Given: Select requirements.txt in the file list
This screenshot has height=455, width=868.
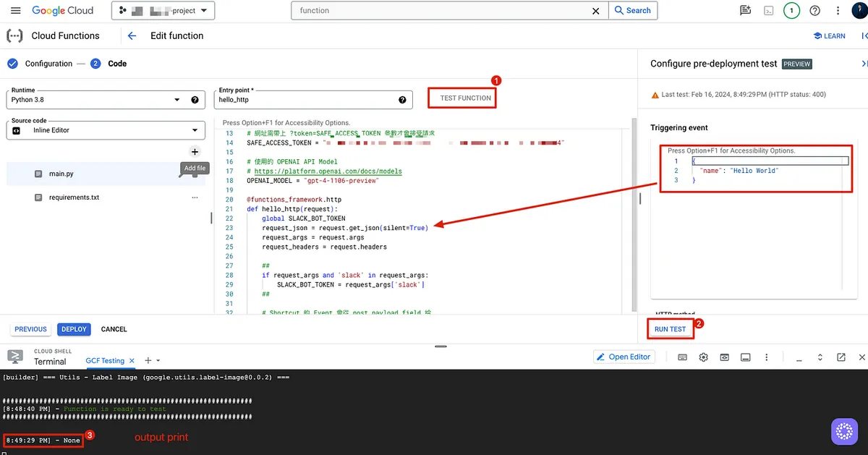Looking at the screenshot, I should point(74,197).
